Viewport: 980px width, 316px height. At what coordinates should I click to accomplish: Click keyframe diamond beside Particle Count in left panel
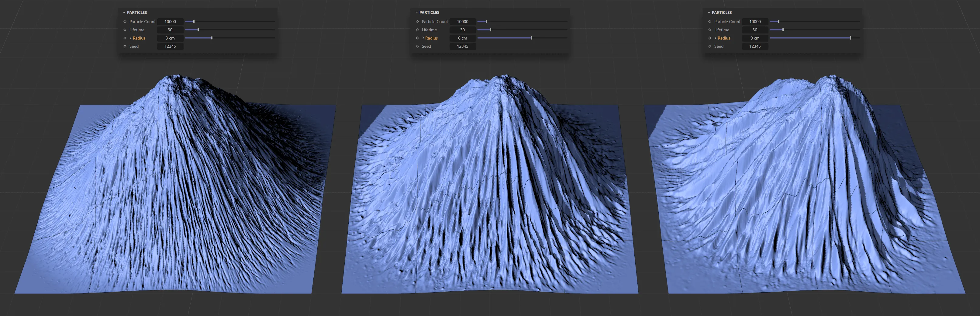(x=125, y=22)
